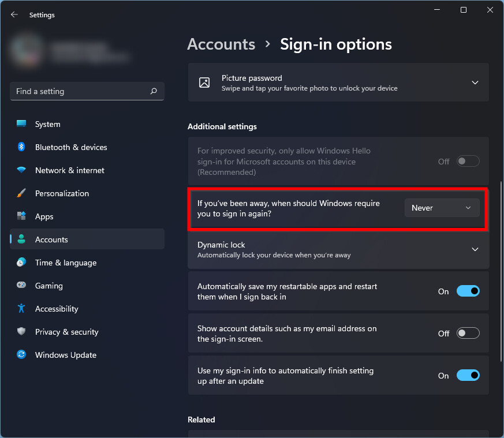Select Apps in the navigation list
The image size is (504, 438).
pos(87,216)
